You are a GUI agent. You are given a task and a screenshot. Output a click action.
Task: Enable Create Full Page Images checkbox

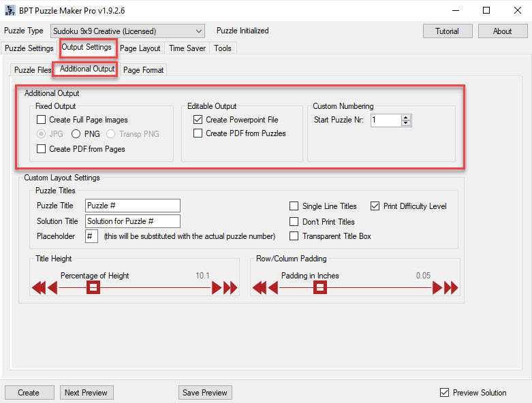42,120
